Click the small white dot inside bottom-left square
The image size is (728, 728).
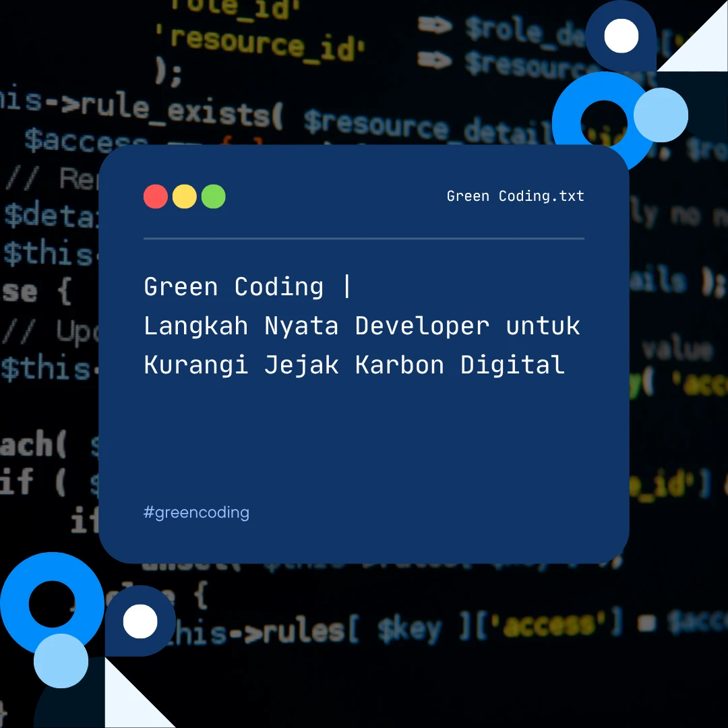coord(140,621)
